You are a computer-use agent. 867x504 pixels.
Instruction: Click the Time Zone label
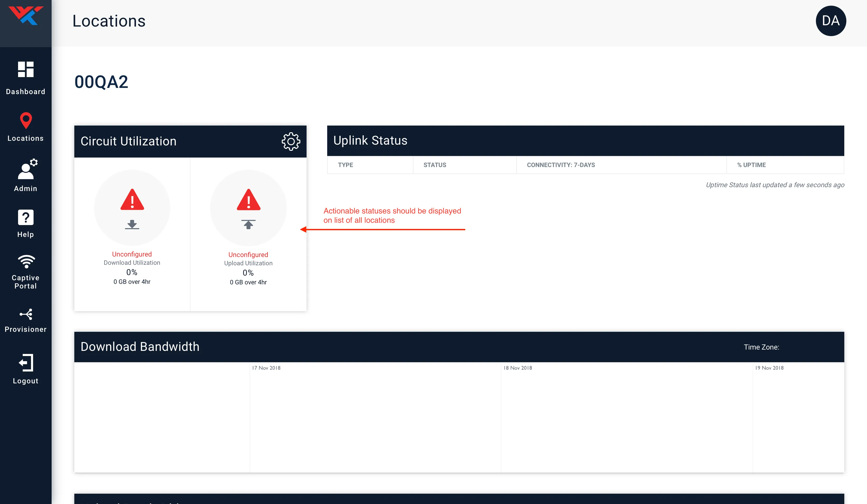[761, 347]
